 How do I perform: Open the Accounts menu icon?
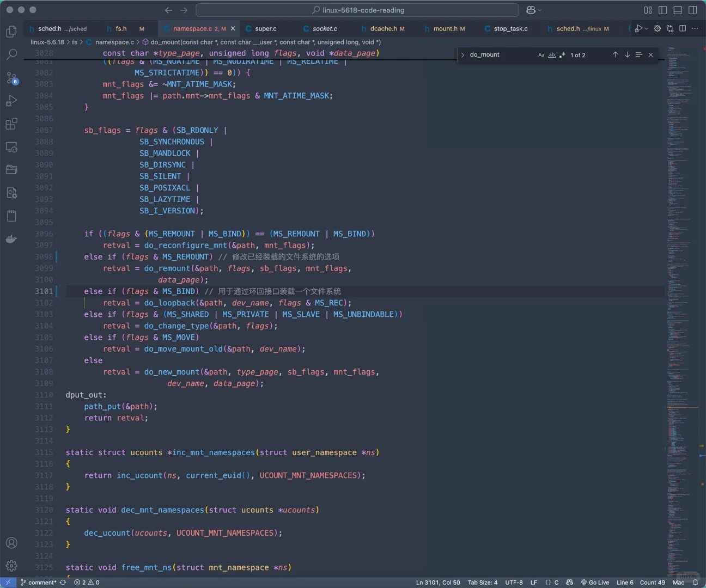11,543
